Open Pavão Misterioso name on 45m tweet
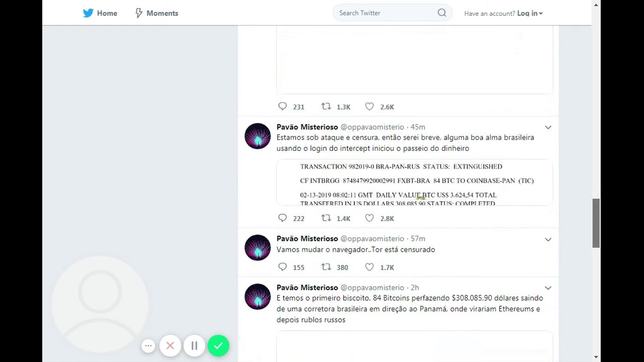 [x=307, y=127]
